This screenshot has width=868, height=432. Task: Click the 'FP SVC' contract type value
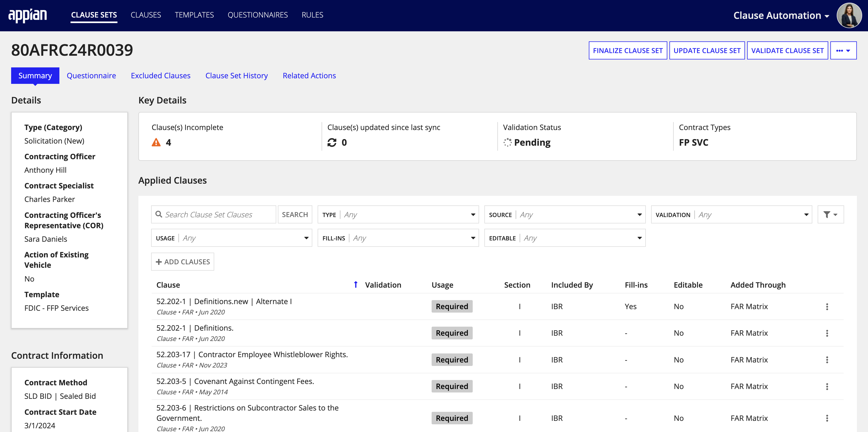(x=694, y=142)
